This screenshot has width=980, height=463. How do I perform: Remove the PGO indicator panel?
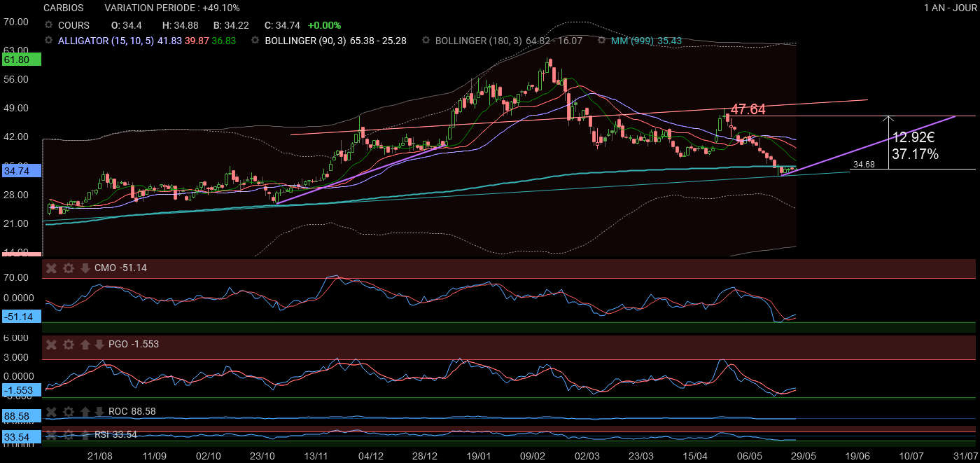pyautogui.click(x=51, y=344)
